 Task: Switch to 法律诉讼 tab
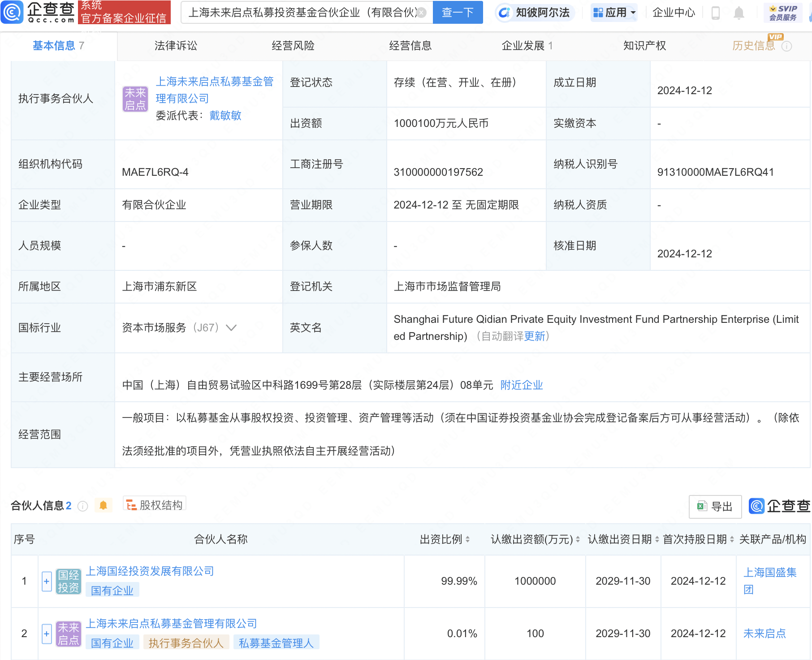[x=176, y=46]
